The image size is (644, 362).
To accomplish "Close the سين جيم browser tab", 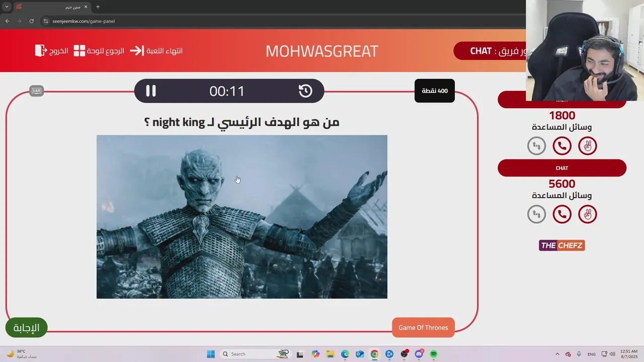I will 86,7.
